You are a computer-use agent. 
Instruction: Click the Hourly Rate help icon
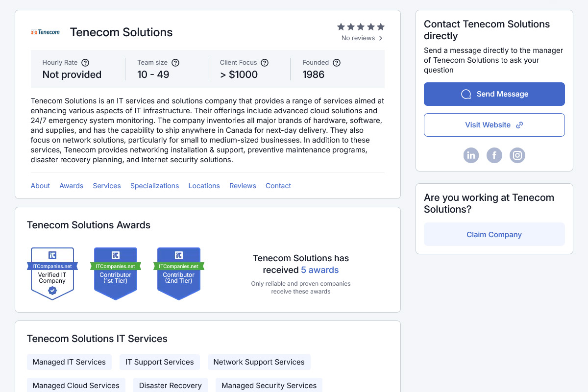[85, 63]
